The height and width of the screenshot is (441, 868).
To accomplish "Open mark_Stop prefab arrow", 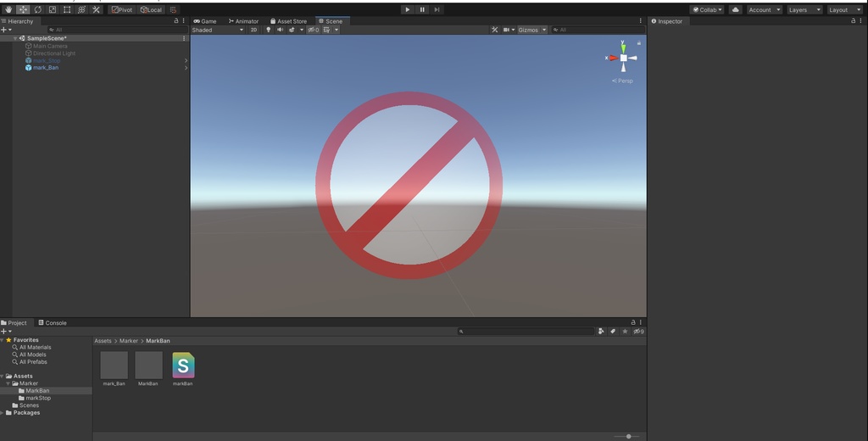I will click(x=186, y=60).
